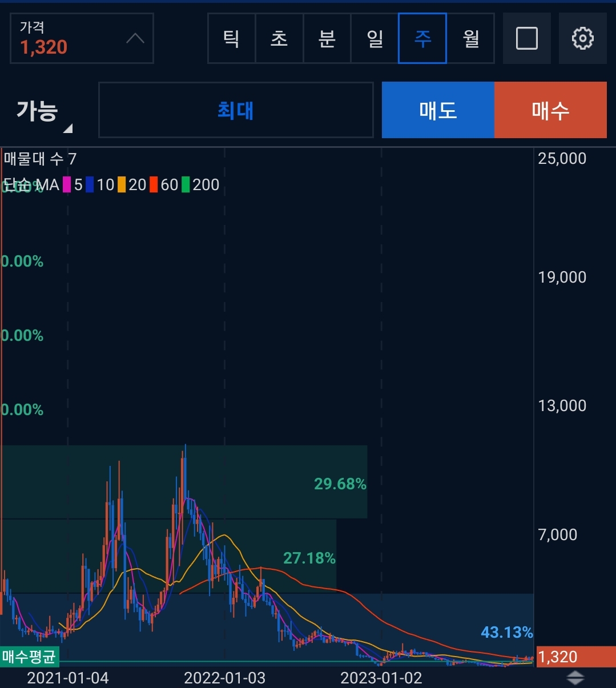The height and width of the screenshot is (688, 616).
Task: Collapse the 가격 price panel chevron
Action: pos(135,38)
